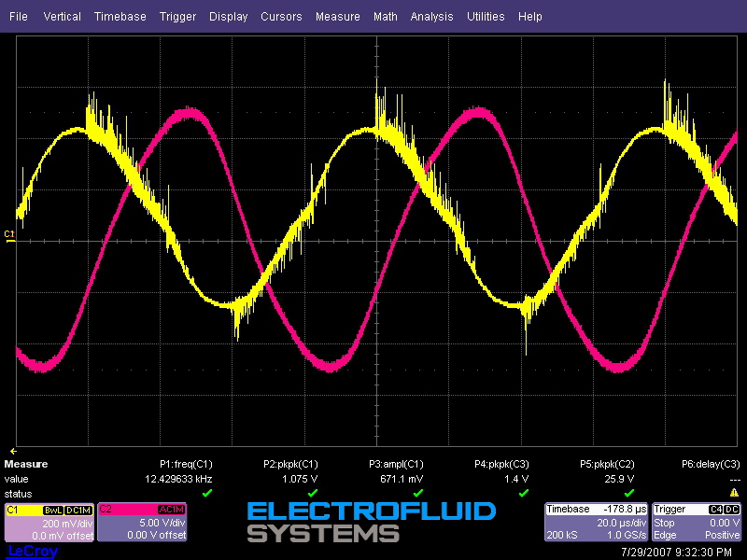Open the File menu
This screenshot has height=560, width=747.
19,16
